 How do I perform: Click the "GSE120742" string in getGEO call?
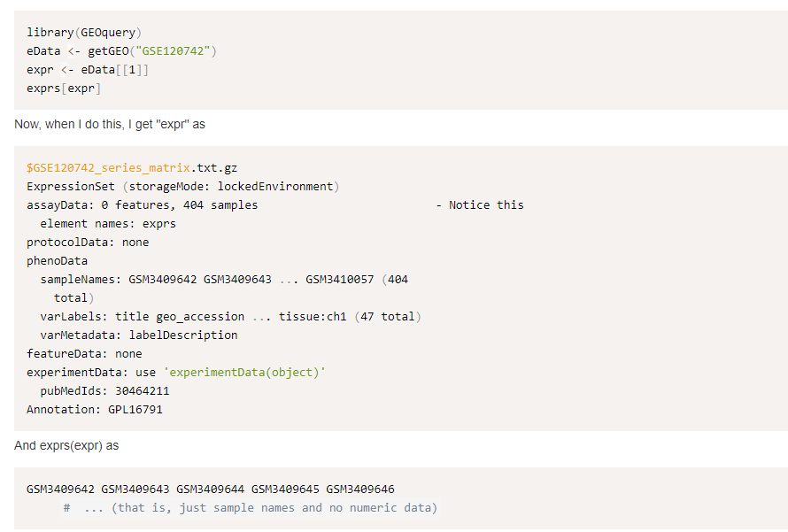(173, 51)
